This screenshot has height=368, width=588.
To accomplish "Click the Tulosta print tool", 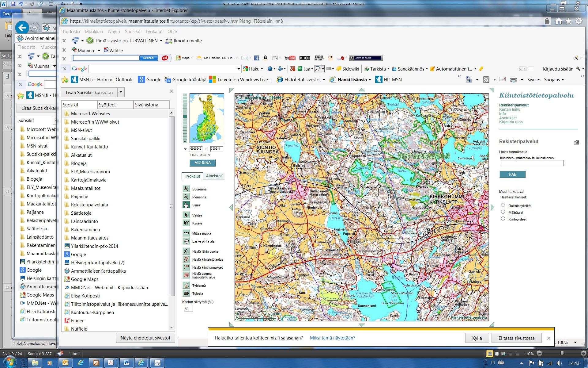I will (186, 293).
